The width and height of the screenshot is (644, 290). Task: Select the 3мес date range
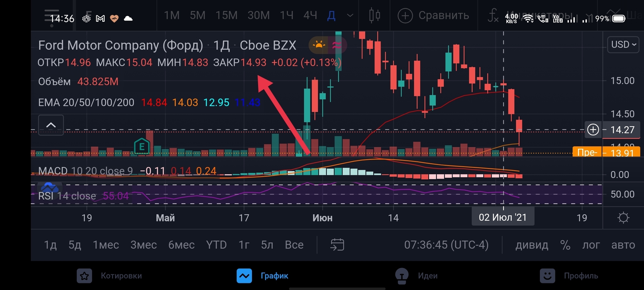coord(143,245)
